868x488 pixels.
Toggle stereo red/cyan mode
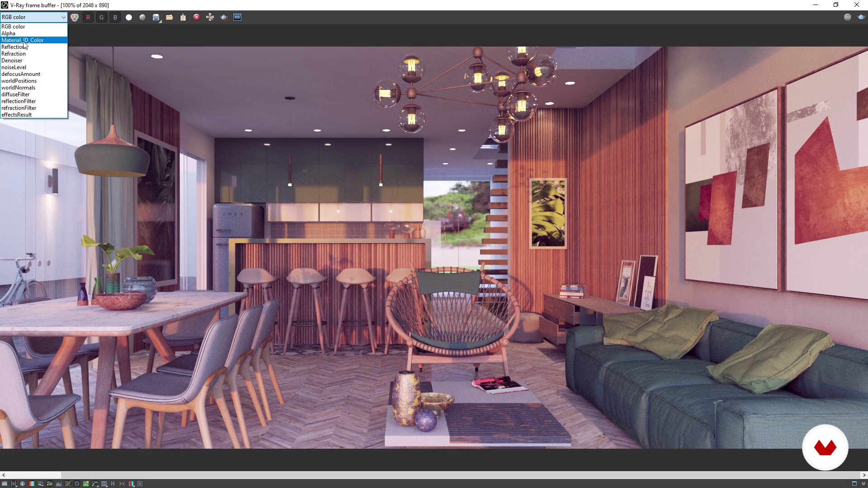pos(131,483)
